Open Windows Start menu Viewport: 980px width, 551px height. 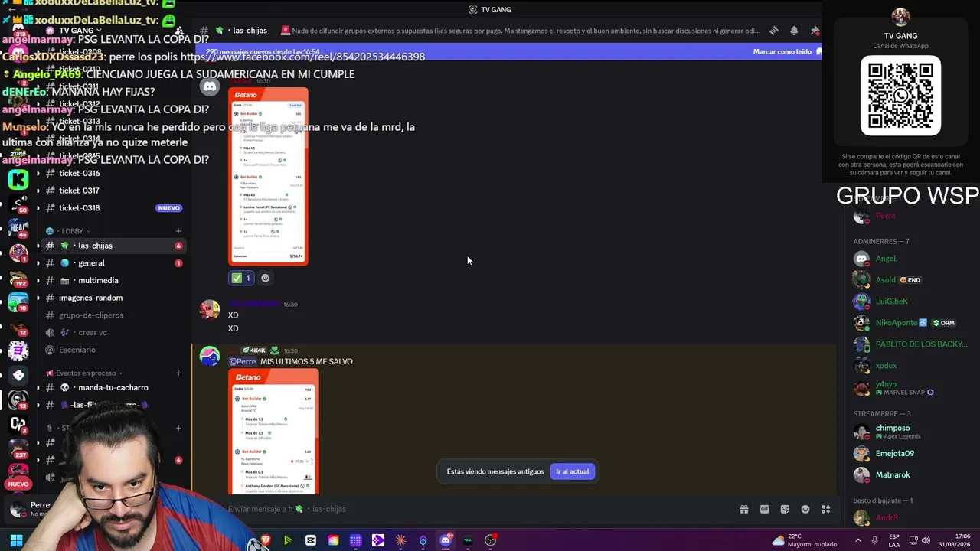tap(16, 540)
